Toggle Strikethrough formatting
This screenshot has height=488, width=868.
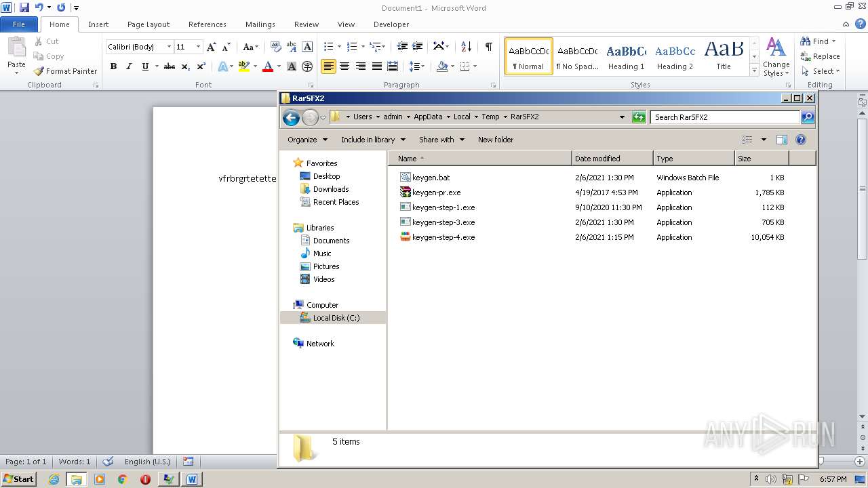pyautogui.click(x=170, y=66)
